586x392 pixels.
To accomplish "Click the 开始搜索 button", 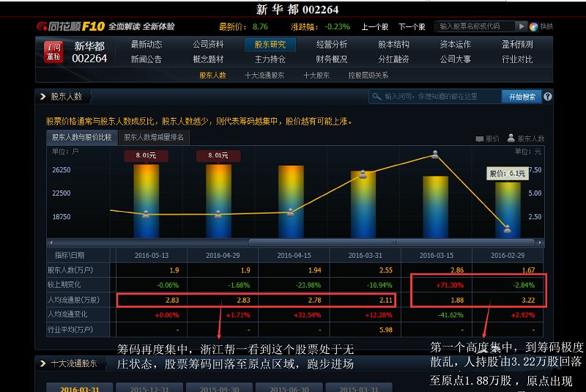I will tap(522, 97).
